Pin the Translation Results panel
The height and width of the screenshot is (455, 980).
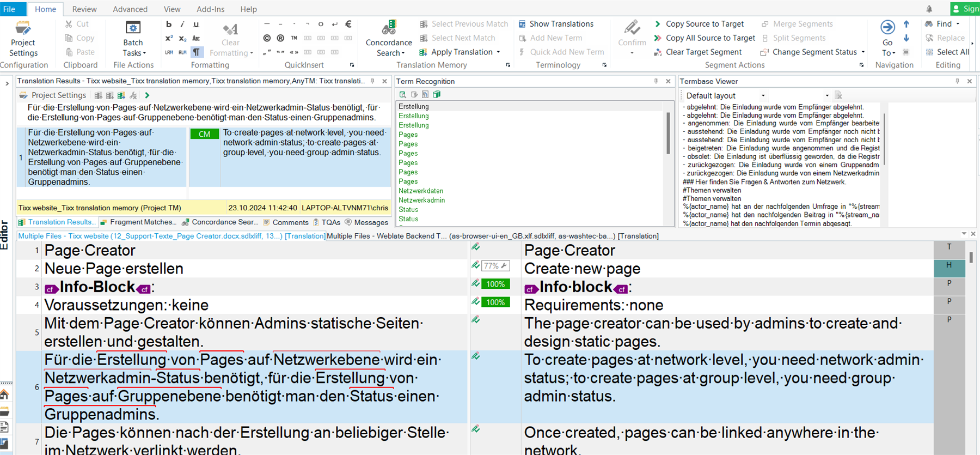click(372, 81)
